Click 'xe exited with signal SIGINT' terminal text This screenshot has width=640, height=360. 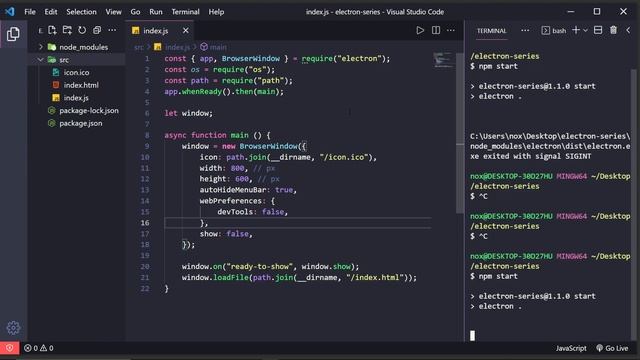coord(530,156)
